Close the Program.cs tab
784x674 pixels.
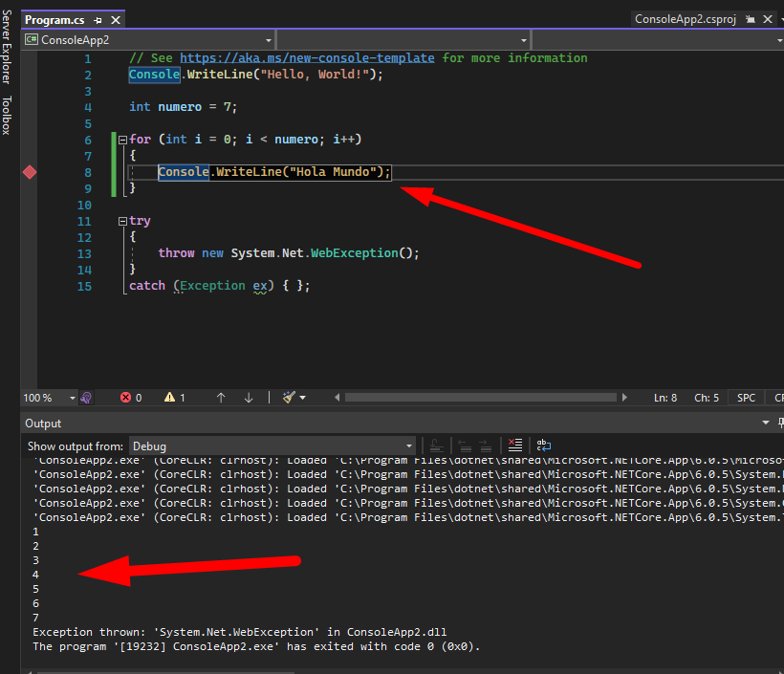[x=115, y=20]
